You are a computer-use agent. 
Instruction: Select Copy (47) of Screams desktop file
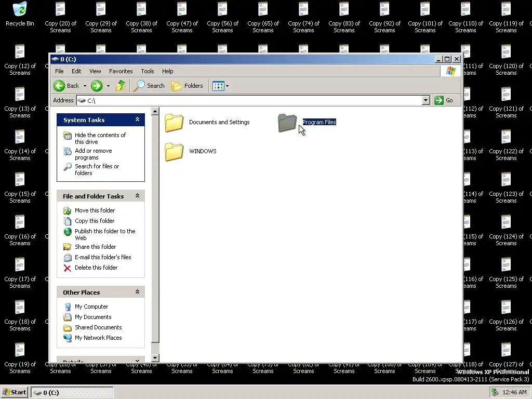tap(182, 17)
